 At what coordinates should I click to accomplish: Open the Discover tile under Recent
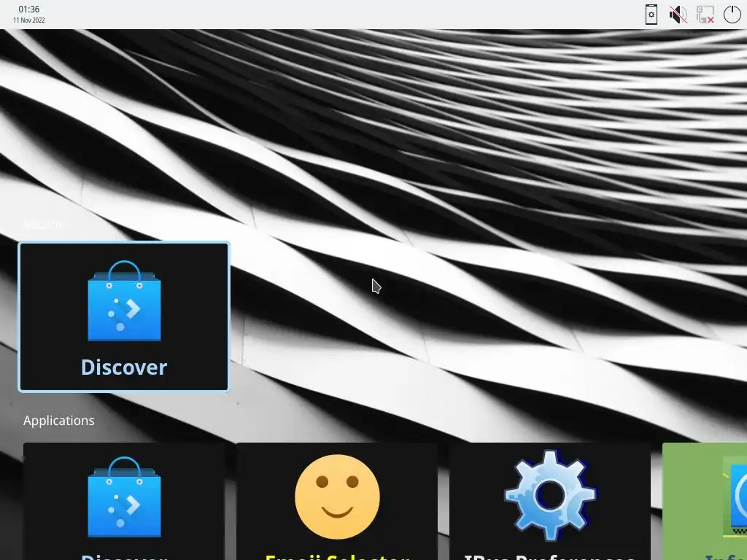click(124, 316)
